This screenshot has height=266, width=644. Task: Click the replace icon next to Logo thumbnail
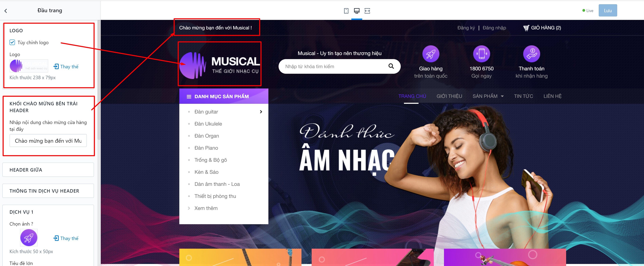pos(56,67)
